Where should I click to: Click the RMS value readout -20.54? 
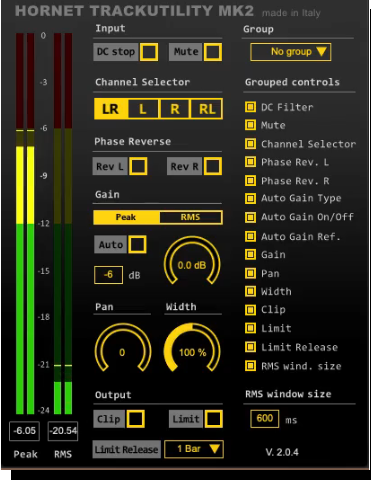point(63,431)
